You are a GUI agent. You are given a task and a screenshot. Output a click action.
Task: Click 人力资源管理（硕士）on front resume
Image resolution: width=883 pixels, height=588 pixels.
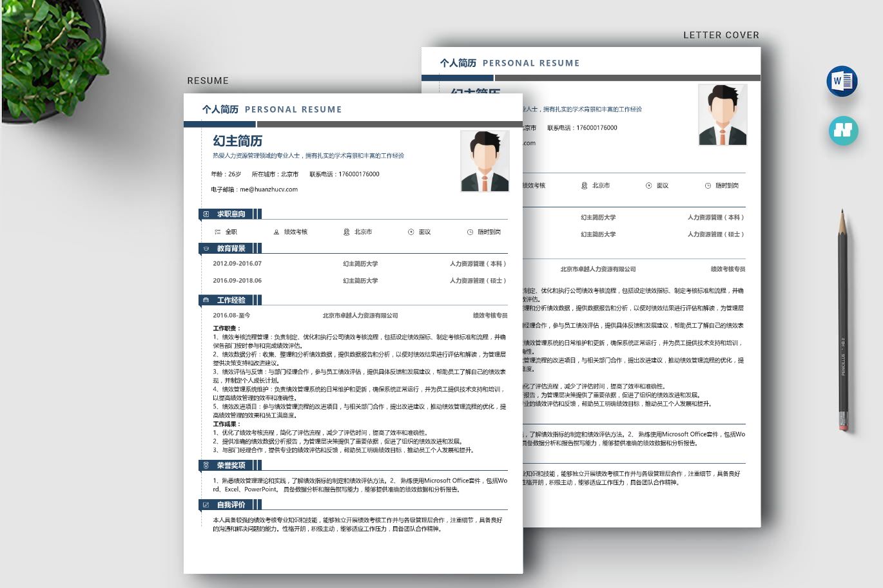pos(478,281)
